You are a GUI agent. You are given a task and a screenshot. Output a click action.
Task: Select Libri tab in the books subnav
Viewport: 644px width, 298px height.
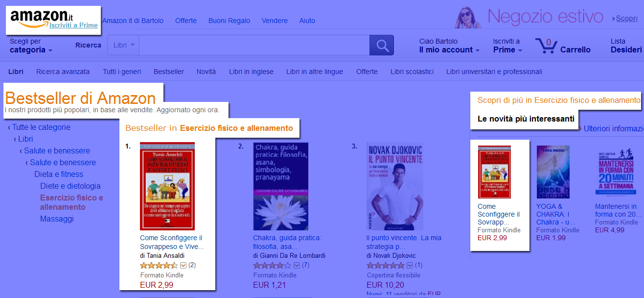16,72
